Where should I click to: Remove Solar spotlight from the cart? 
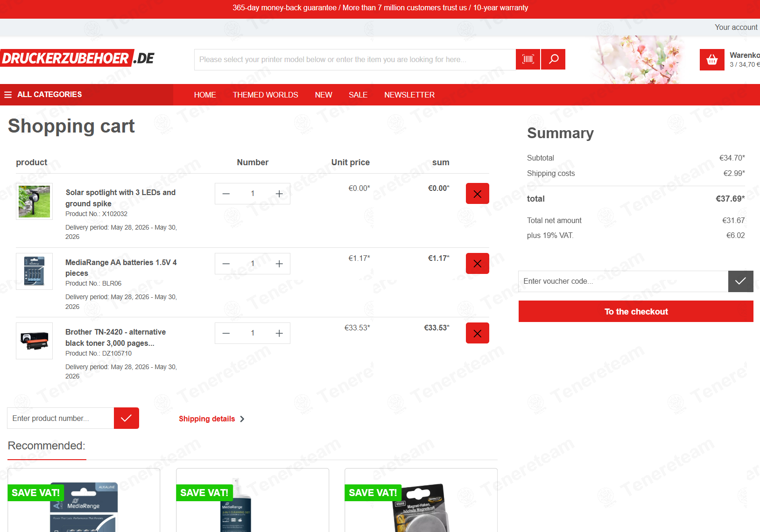[x=478, y=194]
